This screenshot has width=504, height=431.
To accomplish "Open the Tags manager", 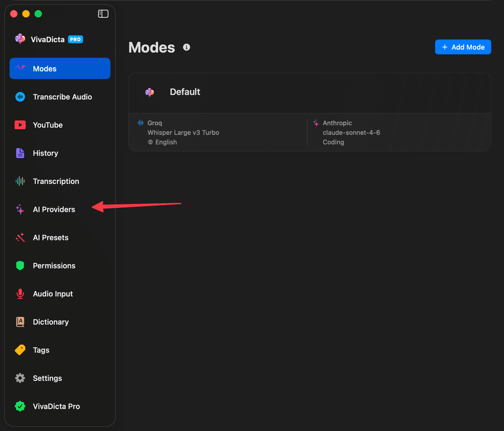I will 41,350.
